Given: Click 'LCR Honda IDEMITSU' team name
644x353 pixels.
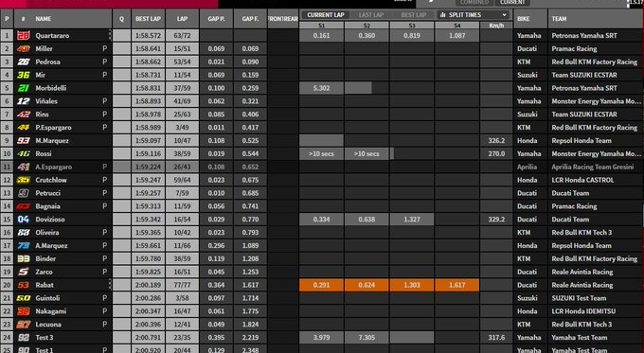Looking at the screenshot, I should coord(583,311).
